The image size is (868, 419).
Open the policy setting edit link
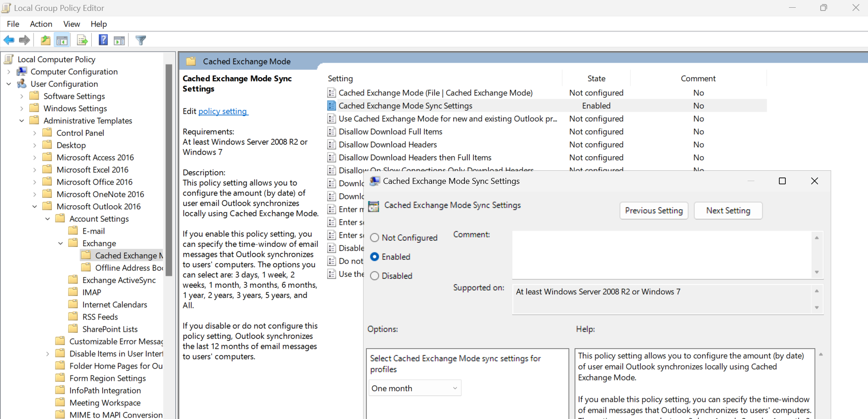[223, 111]
